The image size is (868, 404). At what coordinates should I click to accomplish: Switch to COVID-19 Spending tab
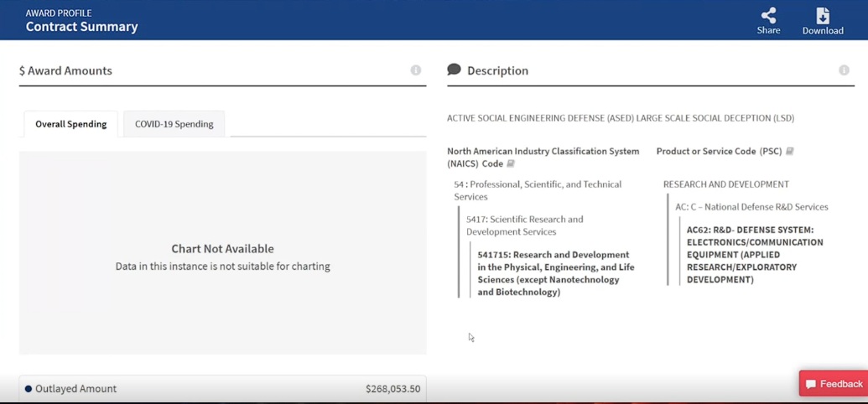click(174, 124)
